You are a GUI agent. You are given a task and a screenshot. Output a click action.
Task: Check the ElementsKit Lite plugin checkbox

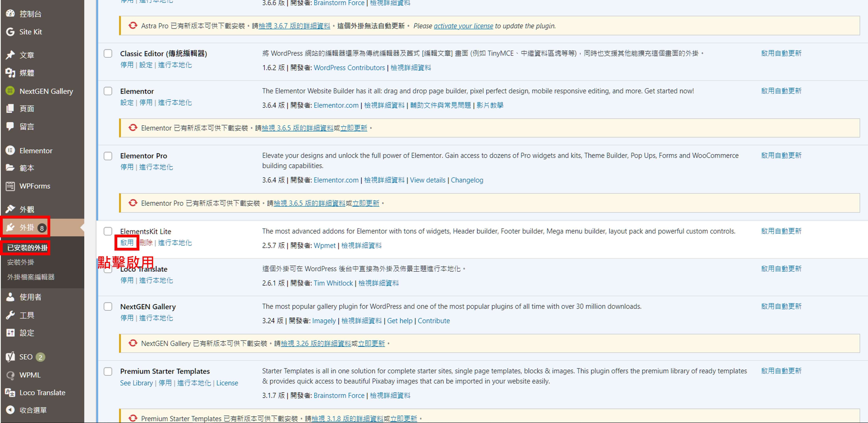point(108,231)
